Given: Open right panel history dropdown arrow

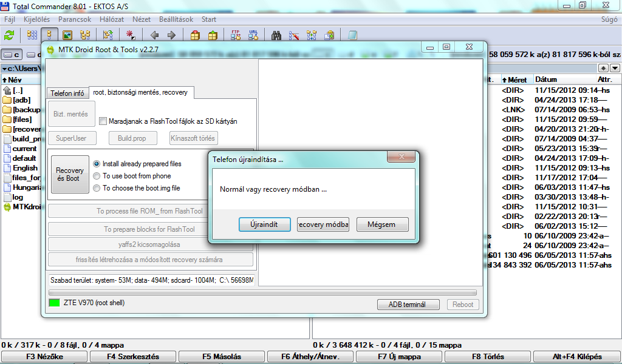Looking at the screenshot, I should pos(615,68).
